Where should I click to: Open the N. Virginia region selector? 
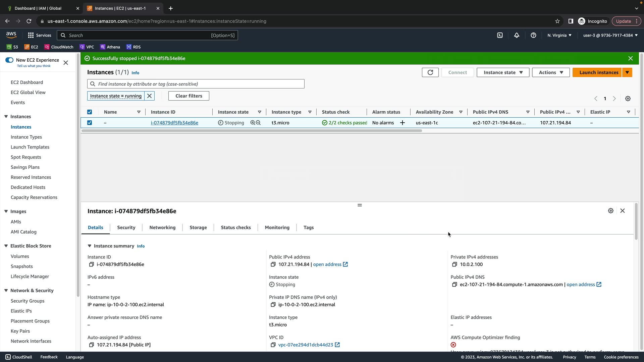pos(559,35)
